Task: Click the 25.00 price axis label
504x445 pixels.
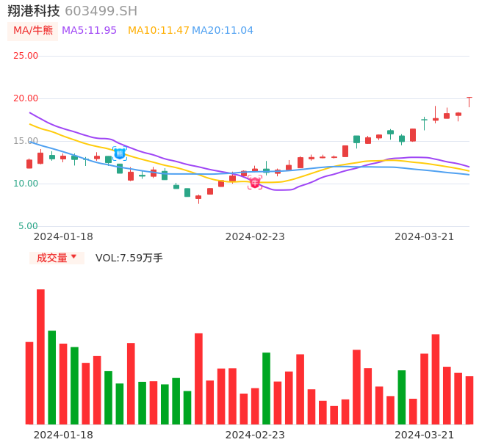Action: (26, 56)
